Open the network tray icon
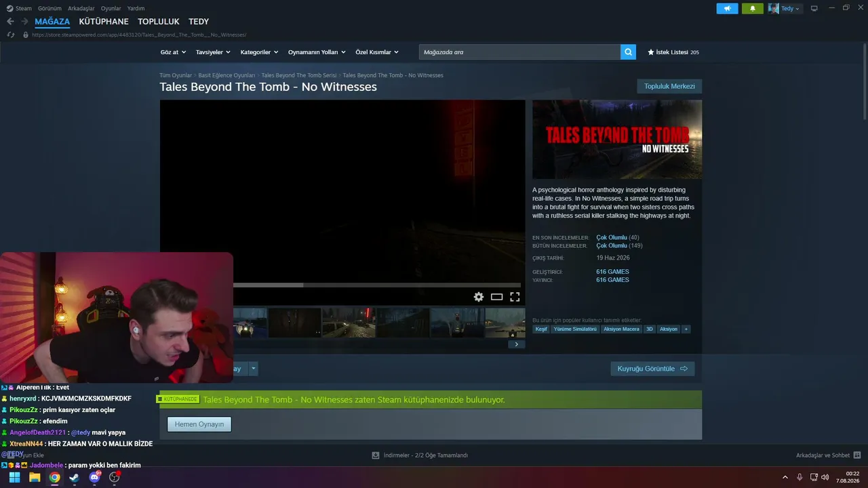 [x=813, y=477]
